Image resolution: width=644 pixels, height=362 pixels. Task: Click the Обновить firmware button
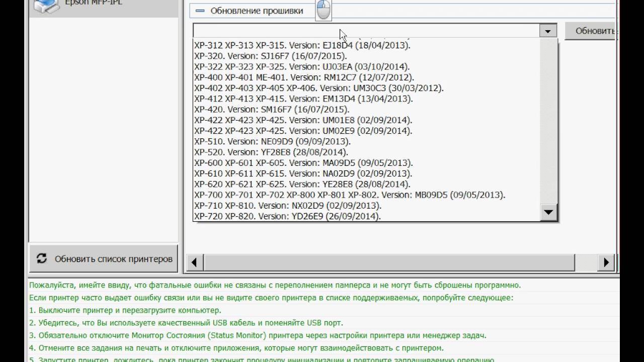[591, 31]
